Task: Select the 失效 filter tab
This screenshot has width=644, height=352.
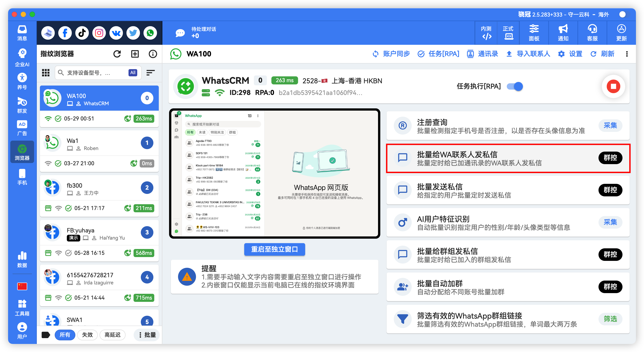Action: pyautogui.click(x=87, y=335)
